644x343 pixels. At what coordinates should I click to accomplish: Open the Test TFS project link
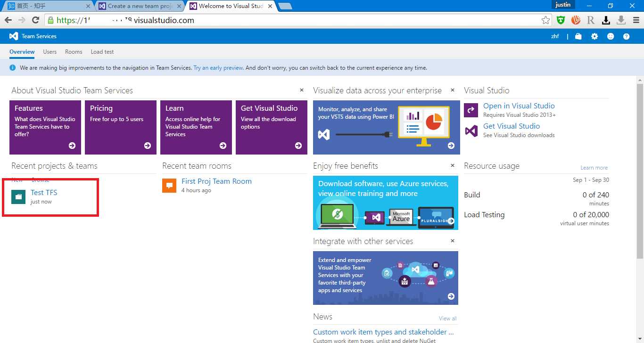[44, 192]
